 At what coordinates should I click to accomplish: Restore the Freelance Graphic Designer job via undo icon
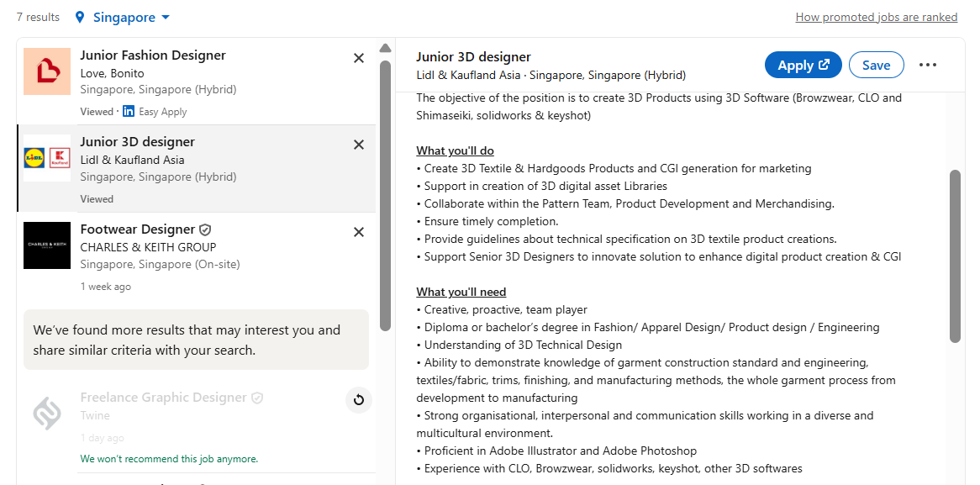[x=359, y=400]
